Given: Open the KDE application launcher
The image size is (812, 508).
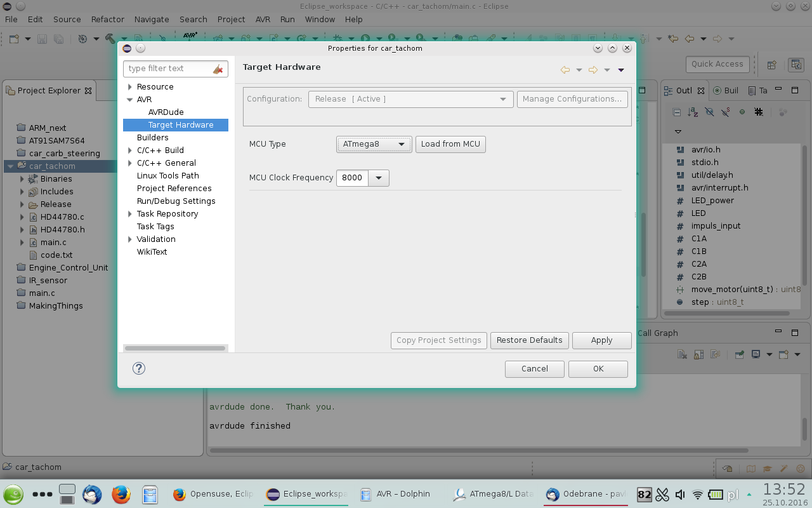Looking at the screenshot, I should point(13,494).
